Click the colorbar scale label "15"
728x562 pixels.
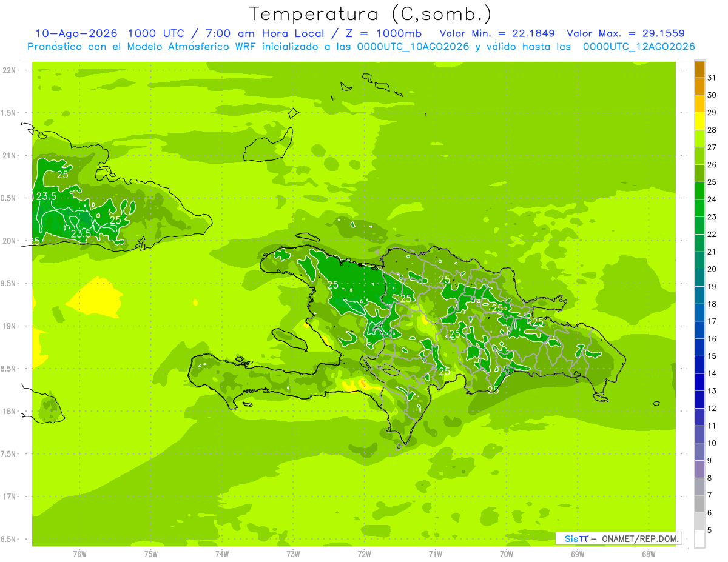pyautogui.click(x=712, y=356)
